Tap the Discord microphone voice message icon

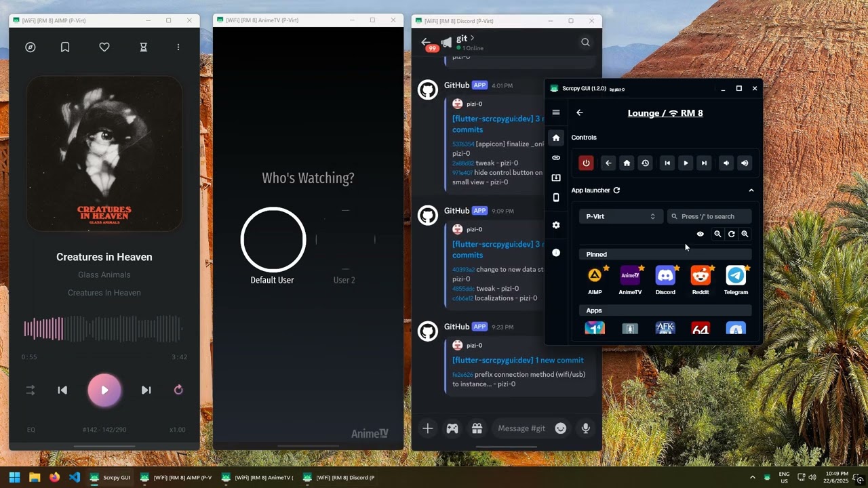point(585,428)
